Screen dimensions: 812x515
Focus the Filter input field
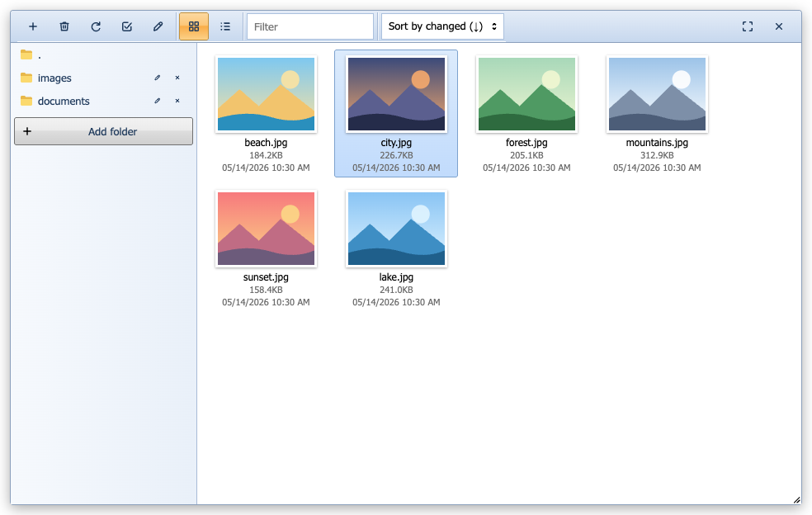coord(310,26)
